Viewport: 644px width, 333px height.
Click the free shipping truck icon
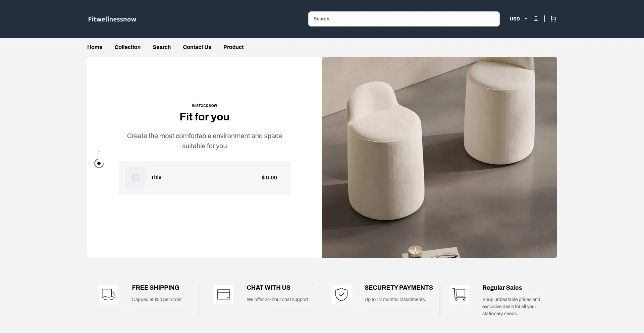pyautogui.click(x=109, y=294)
